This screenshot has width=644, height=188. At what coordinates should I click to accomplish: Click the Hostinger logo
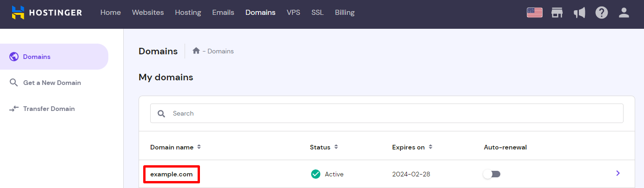coord(47,13)
